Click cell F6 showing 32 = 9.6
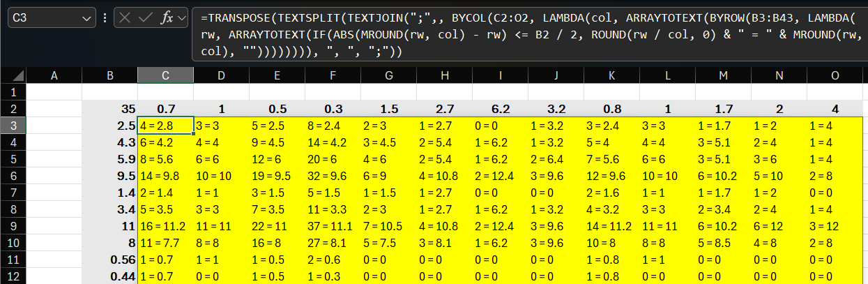This screenshot has height=284, width=868. [x=333, y=176]
